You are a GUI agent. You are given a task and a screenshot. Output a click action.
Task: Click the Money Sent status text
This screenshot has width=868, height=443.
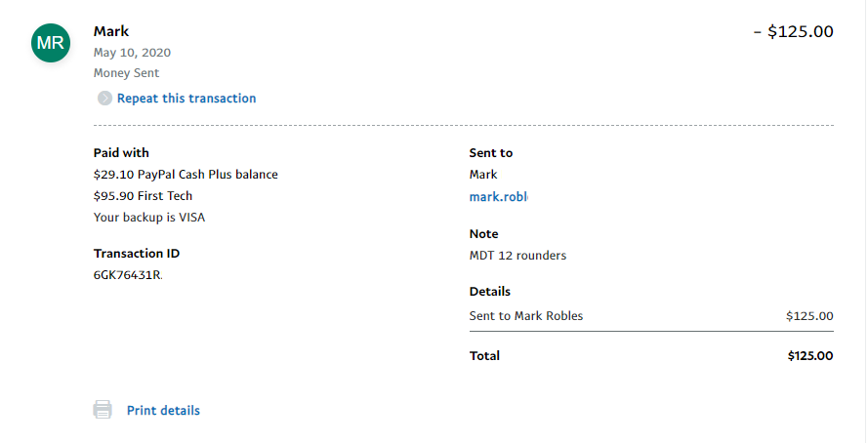click(x=126, y=73)
